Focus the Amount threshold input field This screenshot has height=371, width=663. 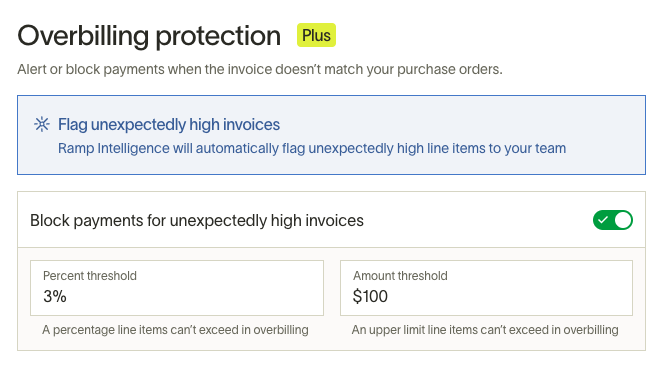tap(486, 288)
